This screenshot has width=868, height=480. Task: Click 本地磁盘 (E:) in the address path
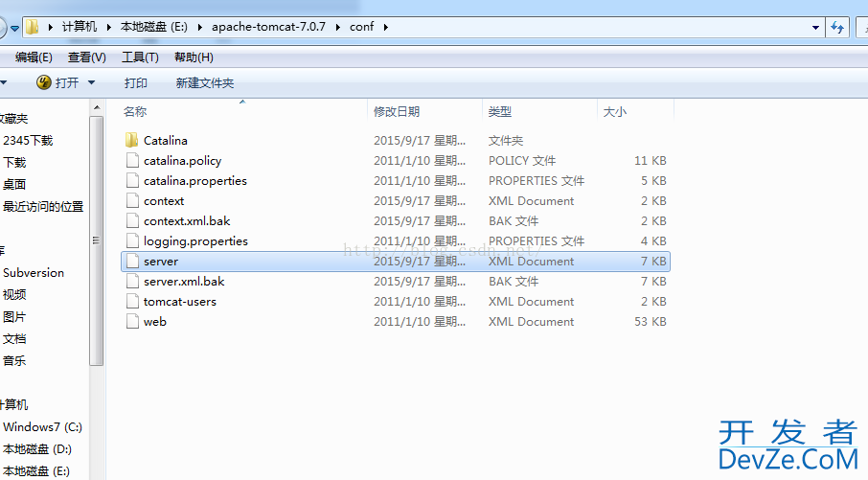pyautogui.click(x=154, y=27)
